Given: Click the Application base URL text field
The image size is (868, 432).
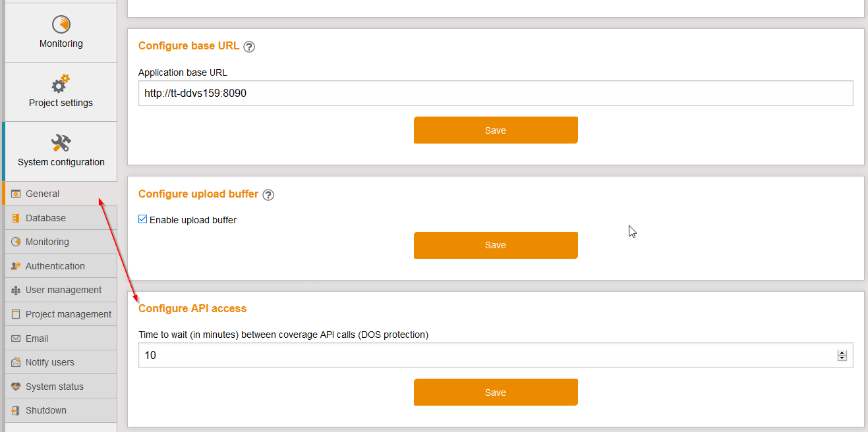Looking at the screenshot, I should pyautogui.click(x=496, y=94).
